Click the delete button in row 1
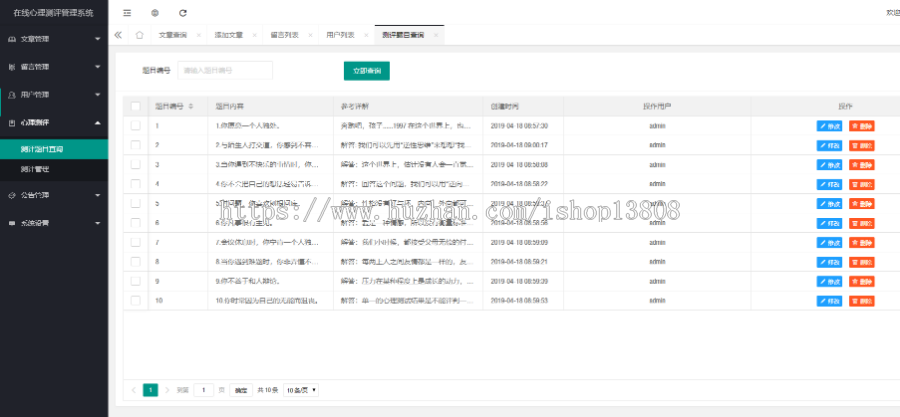 point(862,126)
